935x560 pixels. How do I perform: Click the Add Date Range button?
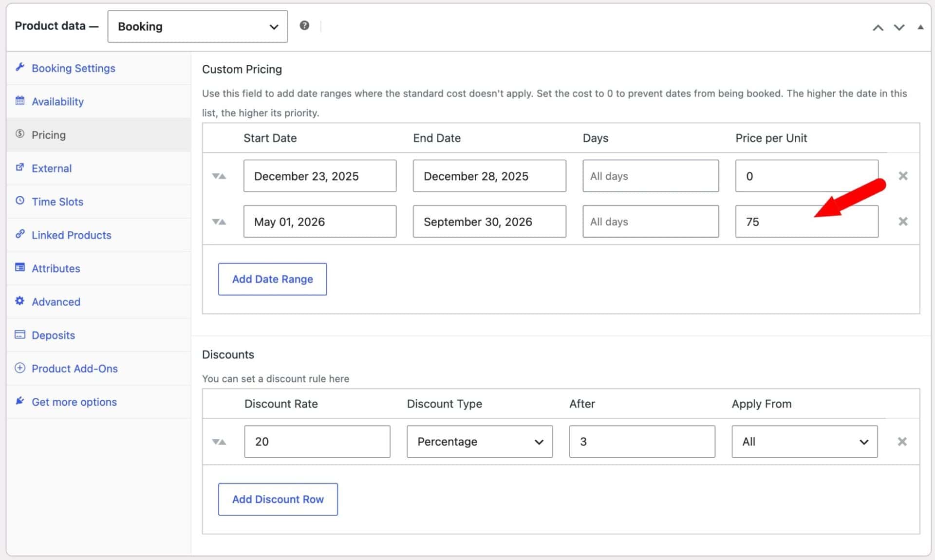click(272, 279)
